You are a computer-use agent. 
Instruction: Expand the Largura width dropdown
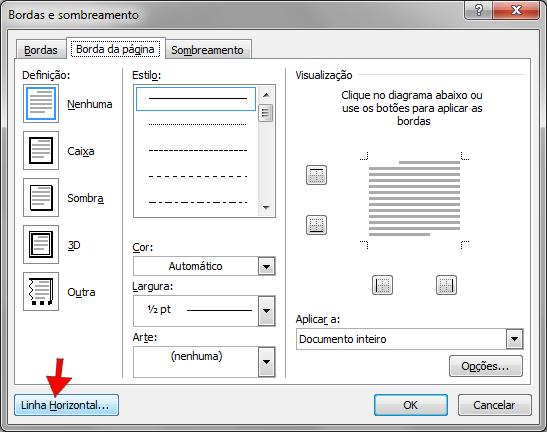(x=267, y=311)
